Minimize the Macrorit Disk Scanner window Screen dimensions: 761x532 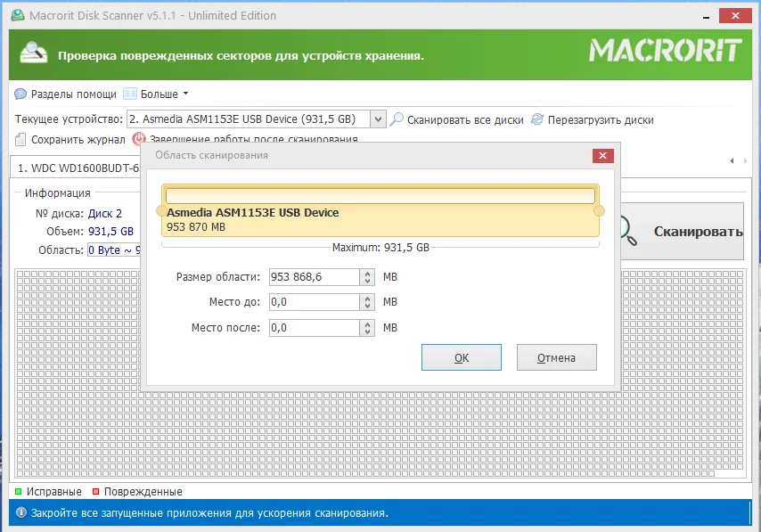706,16
